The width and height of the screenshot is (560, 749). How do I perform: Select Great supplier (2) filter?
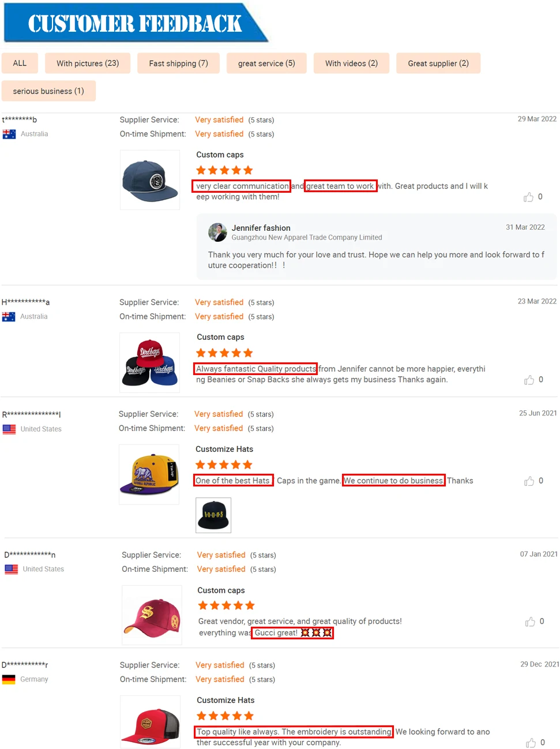click(x=438, y=63)
